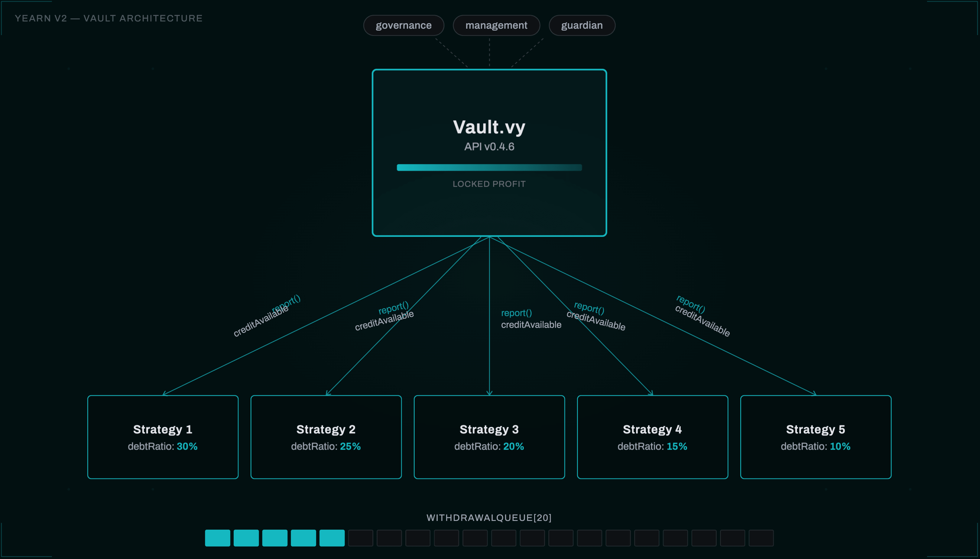
Task: Click the first empty withdrawal queue slot
Action: (361, 538)
